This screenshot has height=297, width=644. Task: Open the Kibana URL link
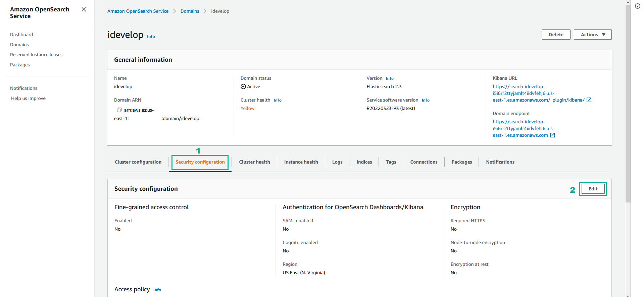pyautogui.click(x=539, y=93)
